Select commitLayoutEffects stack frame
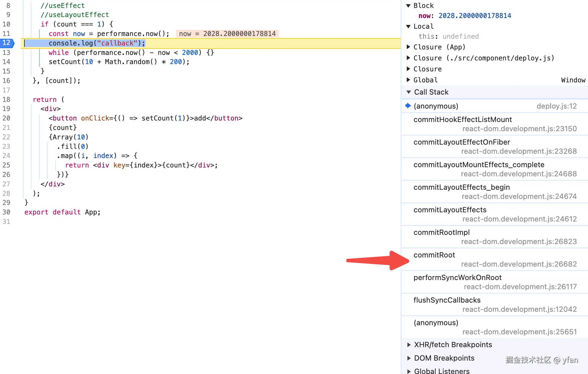Image resolution: width=588 pixels, height=374 pixels. point(450,210)
